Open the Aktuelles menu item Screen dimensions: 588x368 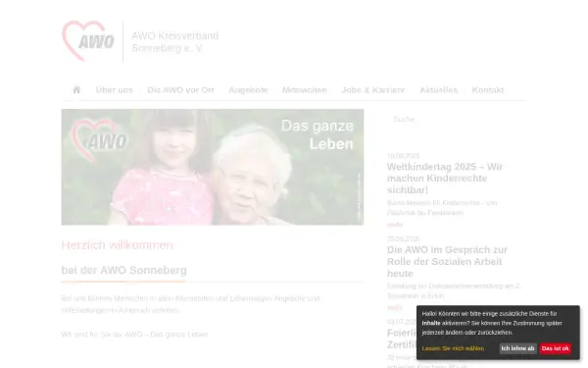point(439,89)
